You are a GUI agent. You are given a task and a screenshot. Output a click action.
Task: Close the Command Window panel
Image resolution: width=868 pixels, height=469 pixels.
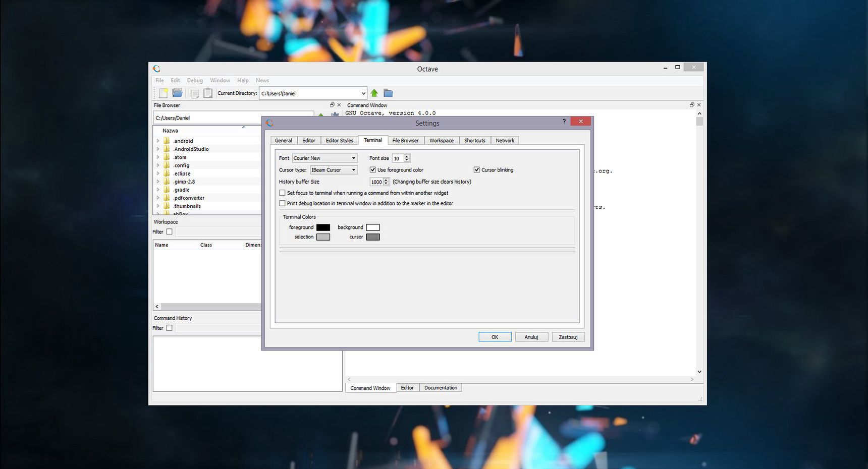point(699,105)
